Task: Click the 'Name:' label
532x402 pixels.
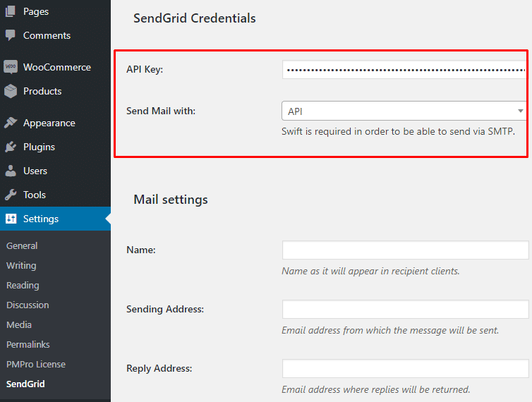Action: pos(141,250)
